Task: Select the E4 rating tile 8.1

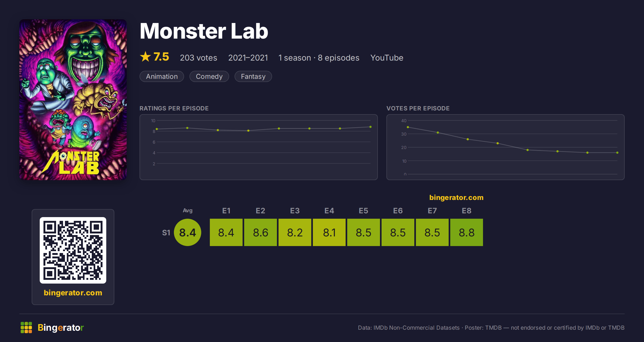Action: 329,232
